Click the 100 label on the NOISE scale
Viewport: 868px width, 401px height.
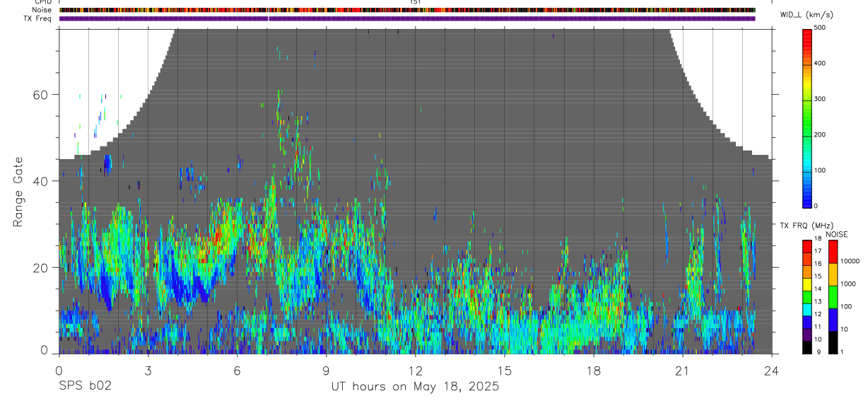(847, 307)
